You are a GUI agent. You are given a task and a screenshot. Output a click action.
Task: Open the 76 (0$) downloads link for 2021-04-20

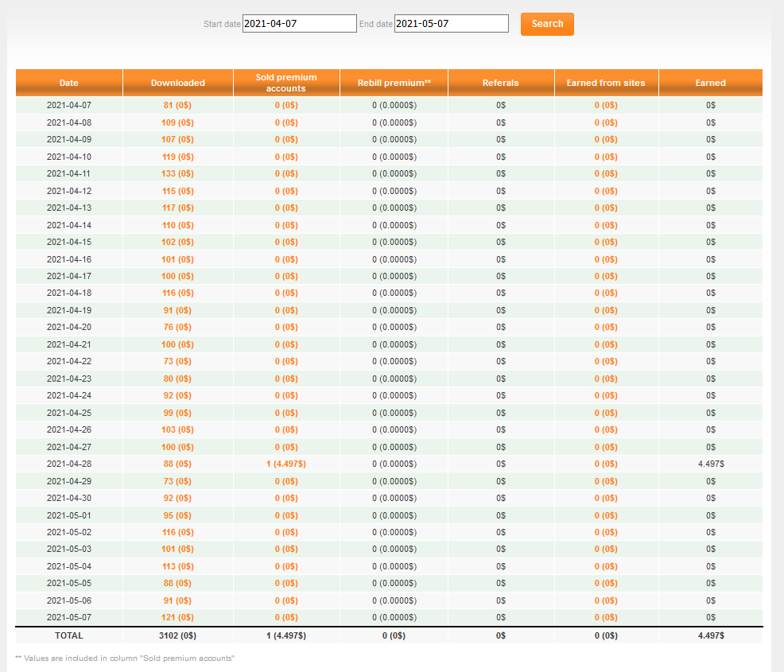coord(177,327)
